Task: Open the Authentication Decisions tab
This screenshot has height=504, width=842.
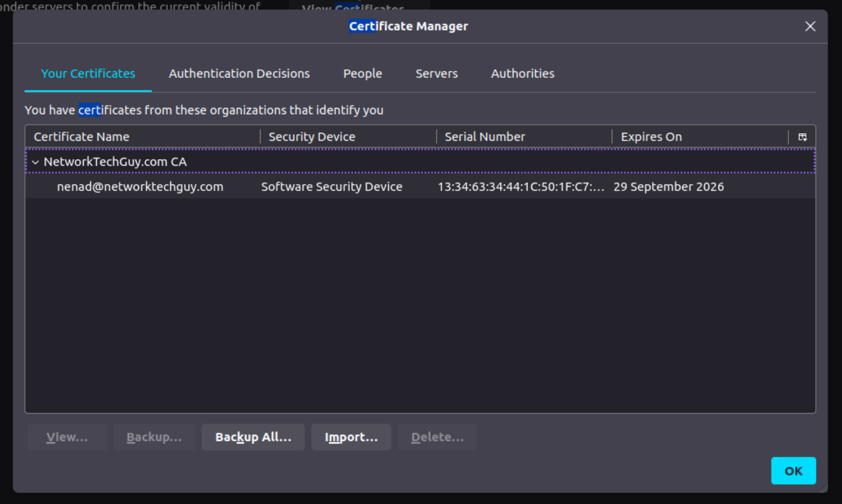Action: tap(240, 74)
